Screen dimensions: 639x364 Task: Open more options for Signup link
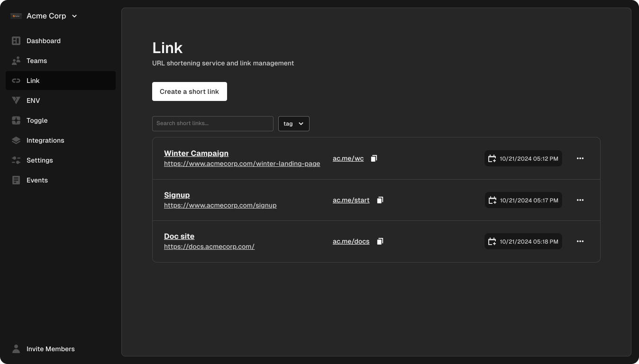click(x=580, y=200)
